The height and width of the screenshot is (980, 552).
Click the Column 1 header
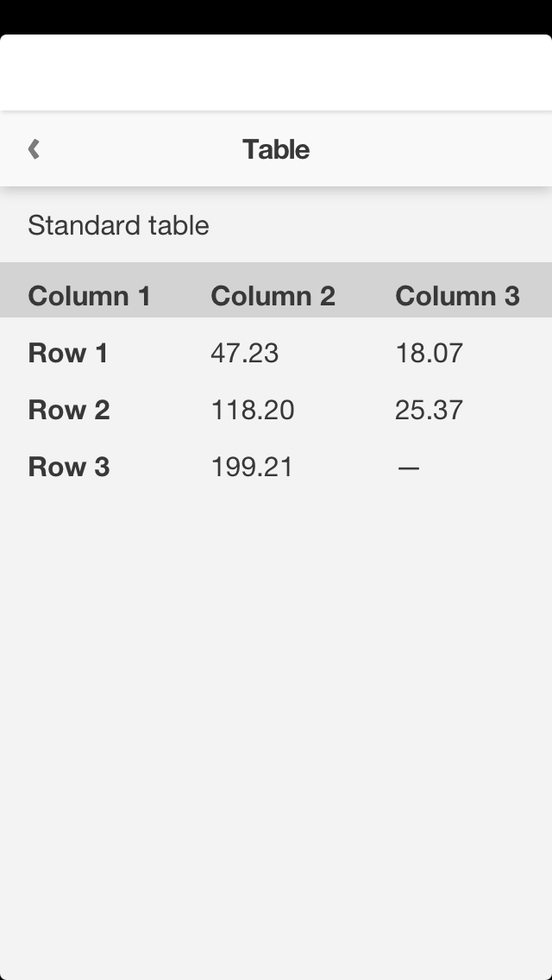(90, 296)
